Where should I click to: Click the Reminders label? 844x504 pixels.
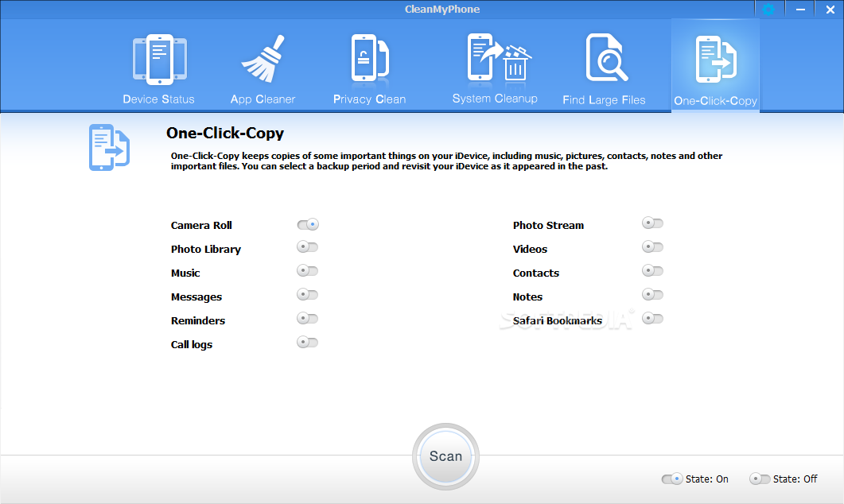198,320
